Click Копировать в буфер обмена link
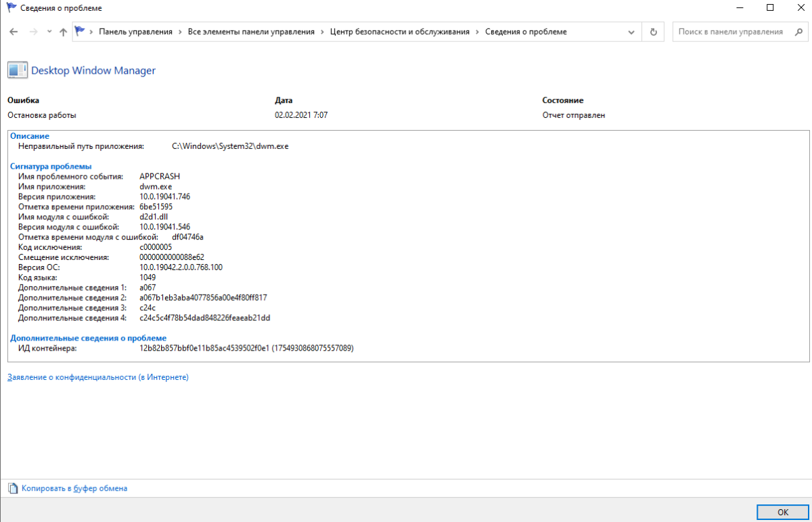Screen dimensions: 812x522 click(74, 488)
